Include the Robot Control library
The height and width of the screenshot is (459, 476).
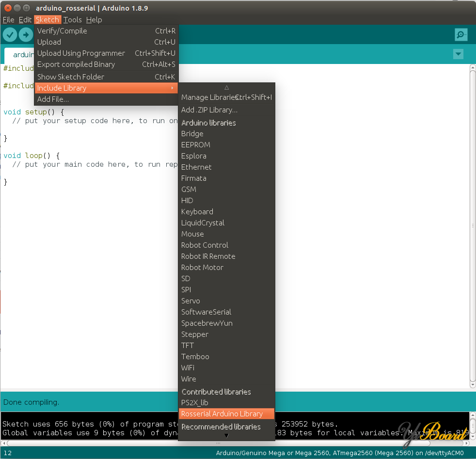(226, 245)
